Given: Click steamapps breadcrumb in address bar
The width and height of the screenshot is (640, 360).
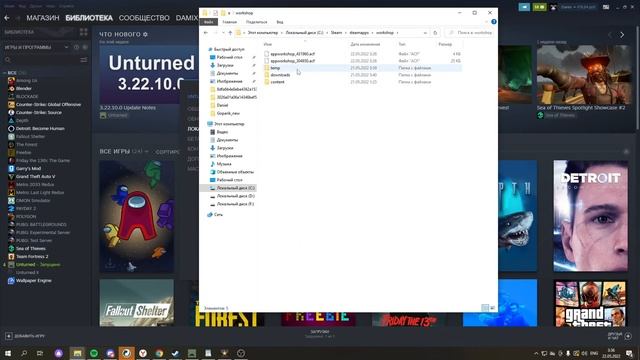Looking at the screenshot, I should coord(359,33).
